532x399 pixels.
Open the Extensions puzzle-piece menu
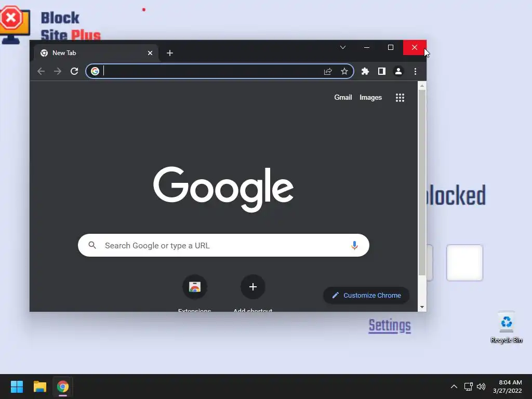click(365, 71)
